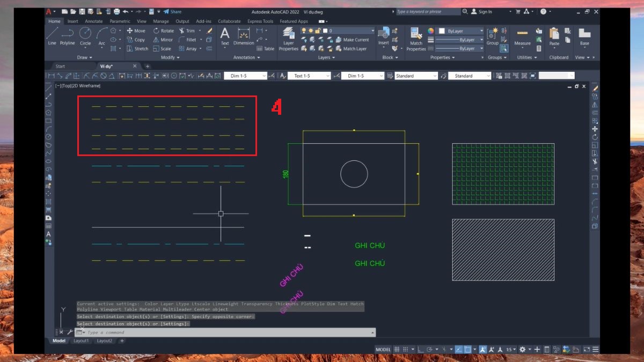
Task: Expand the Annotation panel
Action: tap(246, 57)
